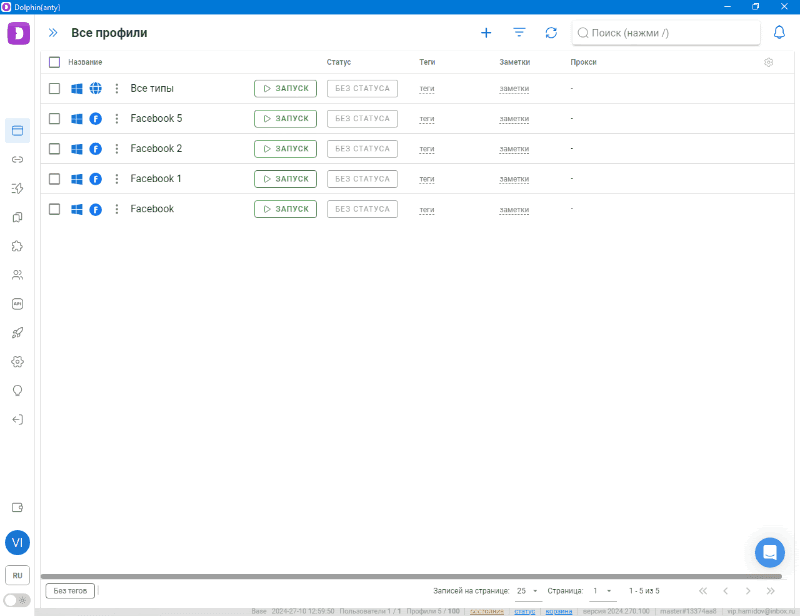Open the notifications bell

780,33
